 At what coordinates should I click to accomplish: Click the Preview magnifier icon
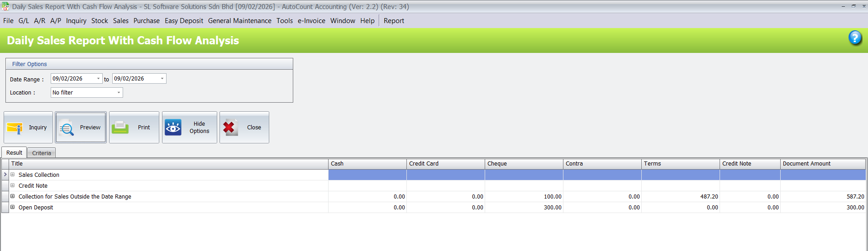(67, 128)
